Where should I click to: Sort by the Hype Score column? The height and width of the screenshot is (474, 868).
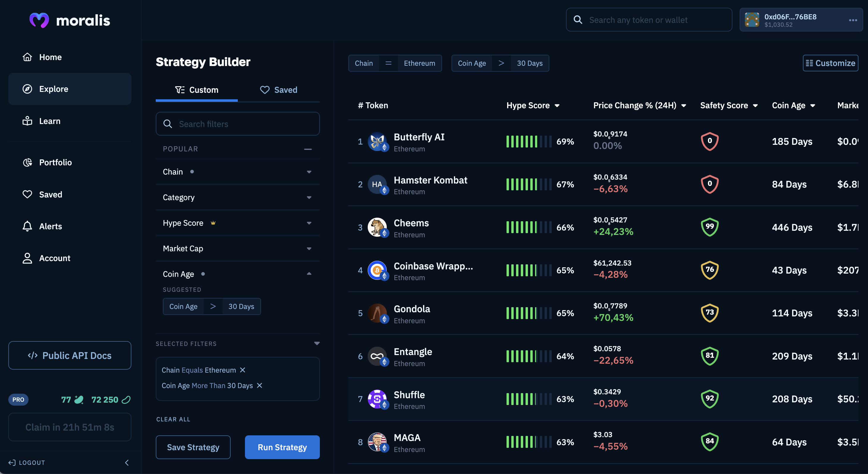tap(533, 106)
